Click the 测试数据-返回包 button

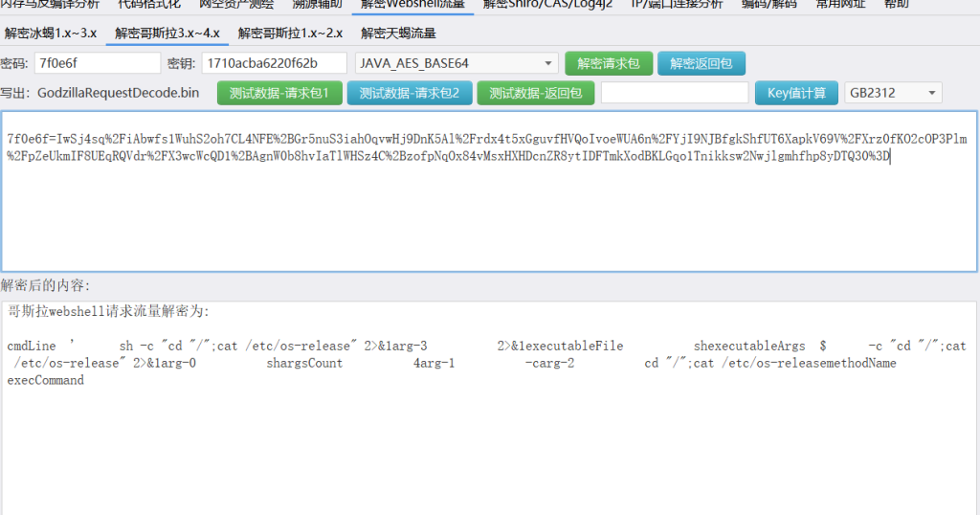click(535, 93)
